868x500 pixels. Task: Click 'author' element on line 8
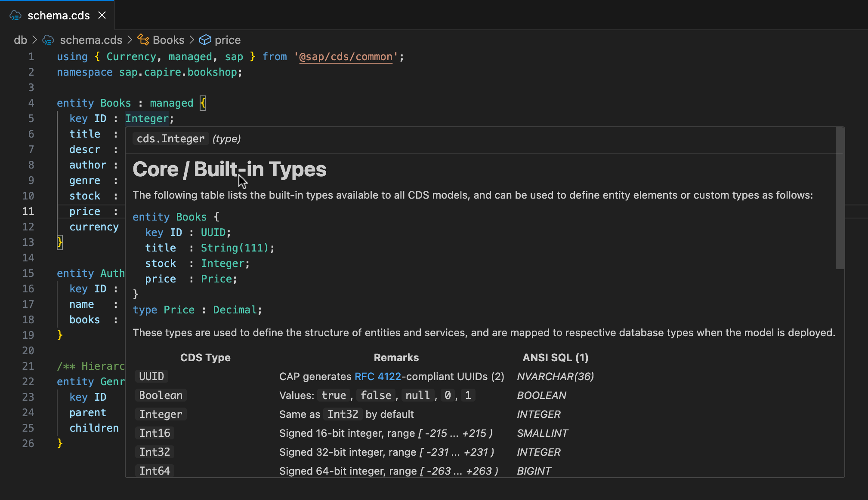click(x=88, y=165)
